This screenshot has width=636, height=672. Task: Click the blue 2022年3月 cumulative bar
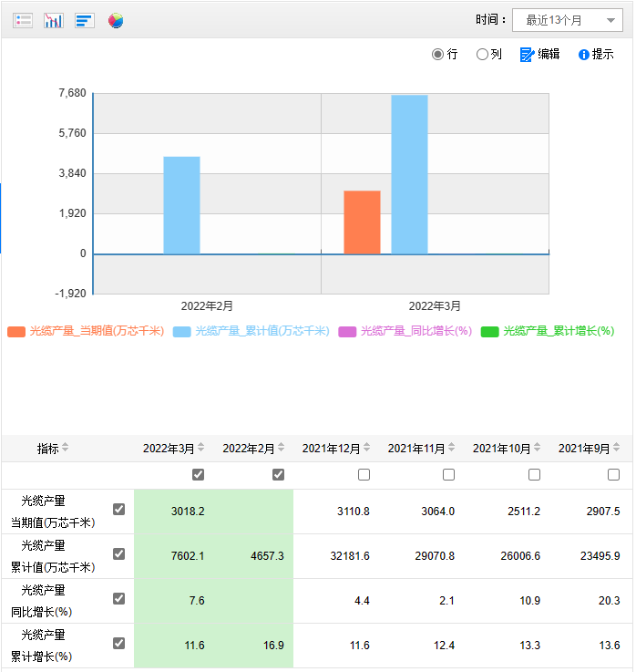(x=409, y=173)
